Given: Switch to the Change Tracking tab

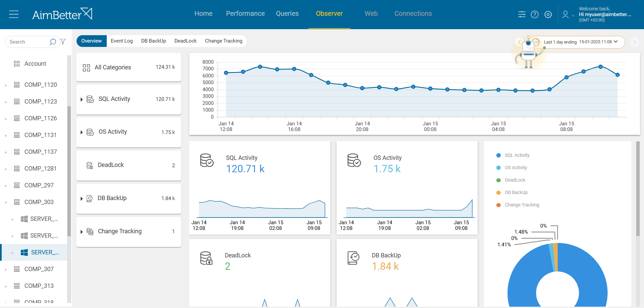Looking at the screenshot, I should (224, 41).
